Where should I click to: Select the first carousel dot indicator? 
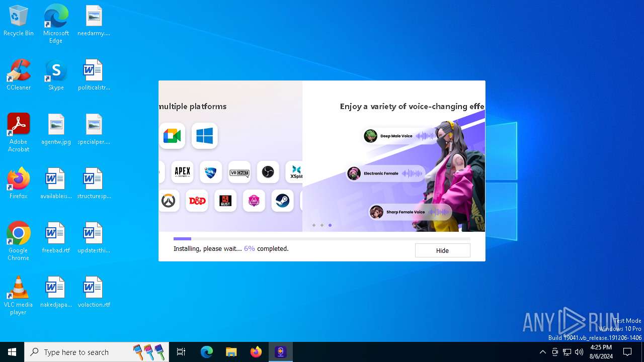[314, 225]
